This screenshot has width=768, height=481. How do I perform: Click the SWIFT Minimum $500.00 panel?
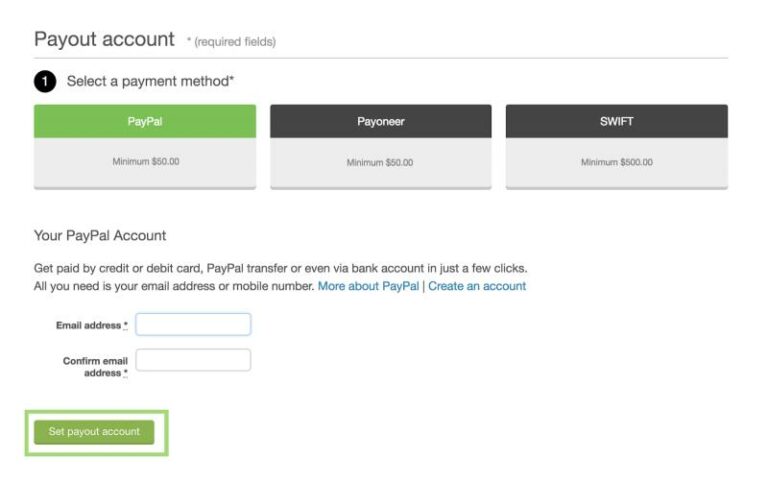[x=616, y=162]
